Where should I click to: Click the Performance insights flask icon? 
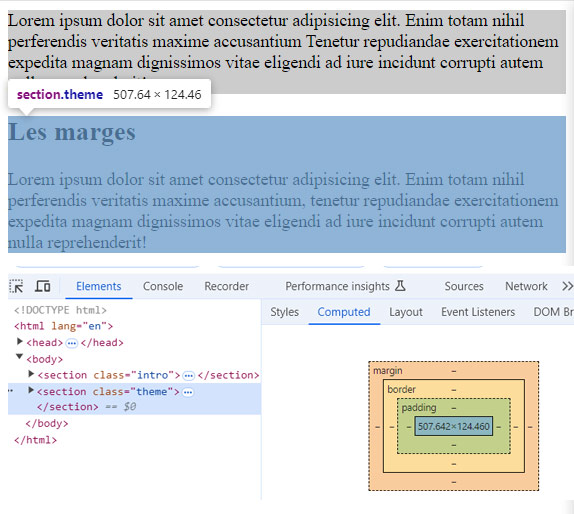400,286
